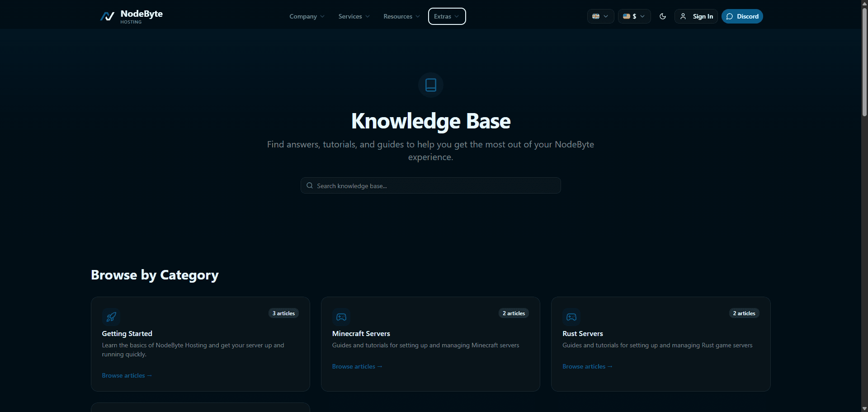Expand the Services menu
868x412 pixels.
coord(354,16)
